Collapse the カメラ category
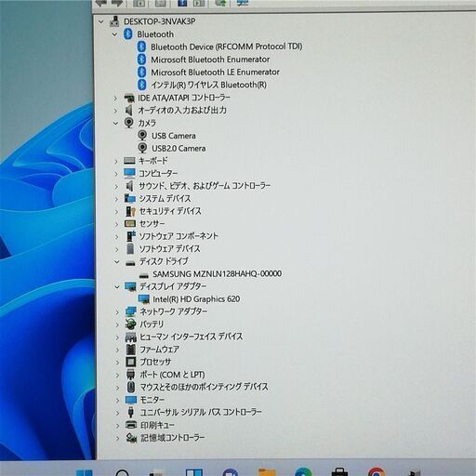This screenshot has height=476, width=476. (x=116, y=123)
